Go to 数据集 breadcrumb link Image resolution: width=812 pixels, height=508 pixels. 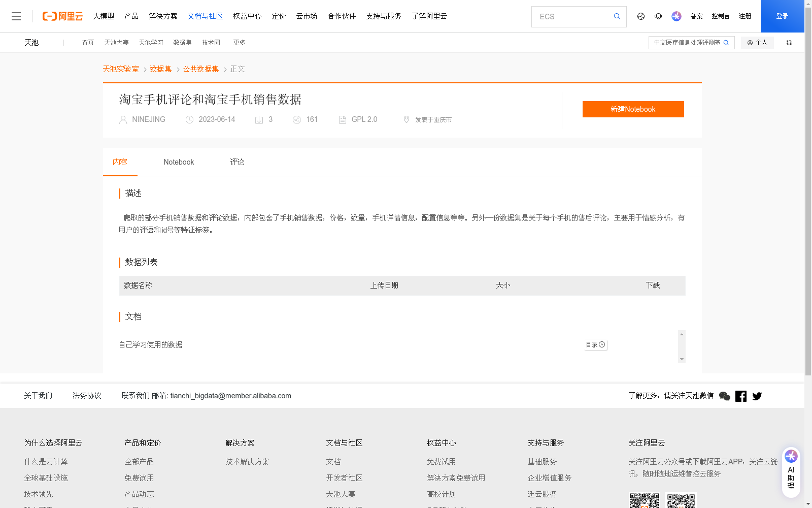pos(161,69)
